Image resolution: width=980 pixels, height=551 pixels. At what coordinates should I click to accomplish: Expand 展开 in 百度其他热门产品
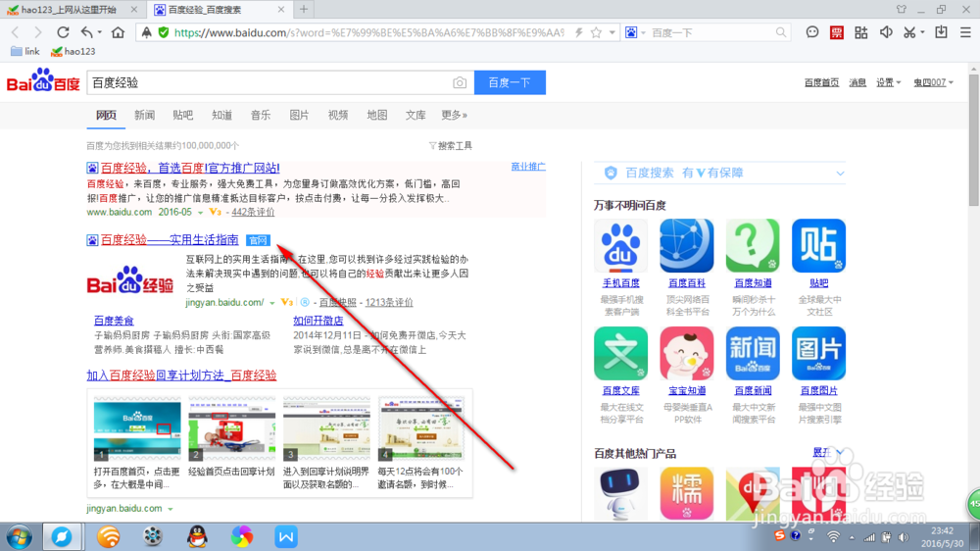pos(827,452)
